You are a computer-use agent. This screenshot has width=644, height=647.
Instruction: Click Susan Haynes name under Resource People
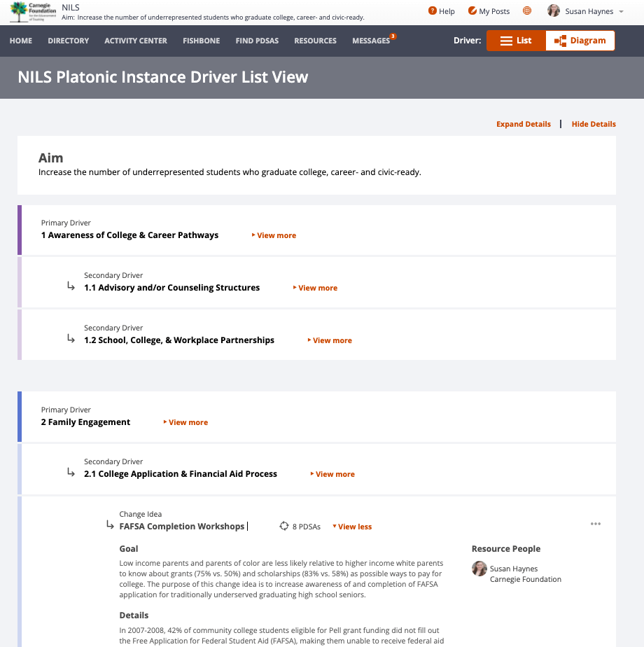(x=514, y=569)
